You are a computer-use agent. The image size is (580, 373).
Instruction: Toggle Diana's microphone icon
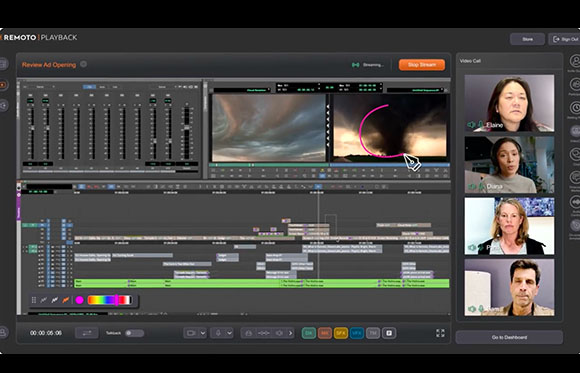(x=480, y=186)
